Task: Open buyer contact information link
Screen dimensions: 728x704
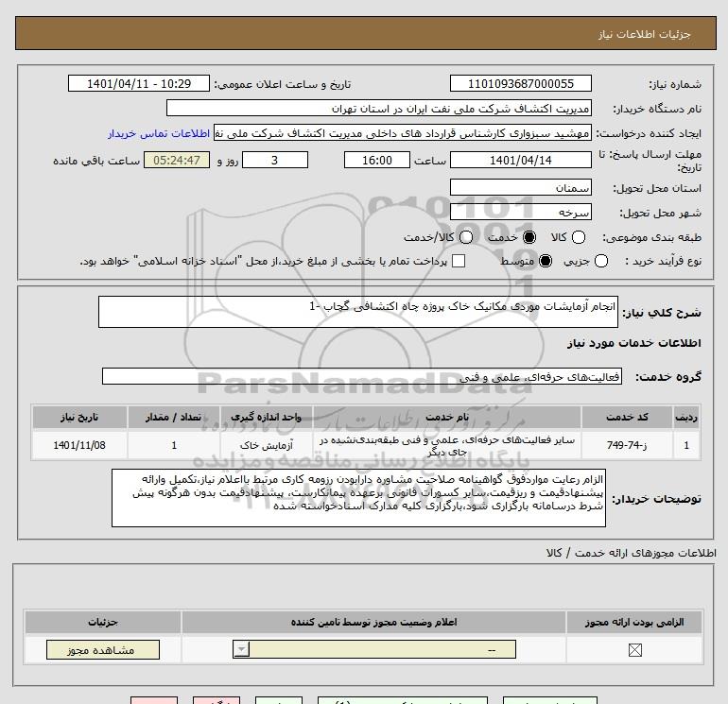Action: point(159,133)
